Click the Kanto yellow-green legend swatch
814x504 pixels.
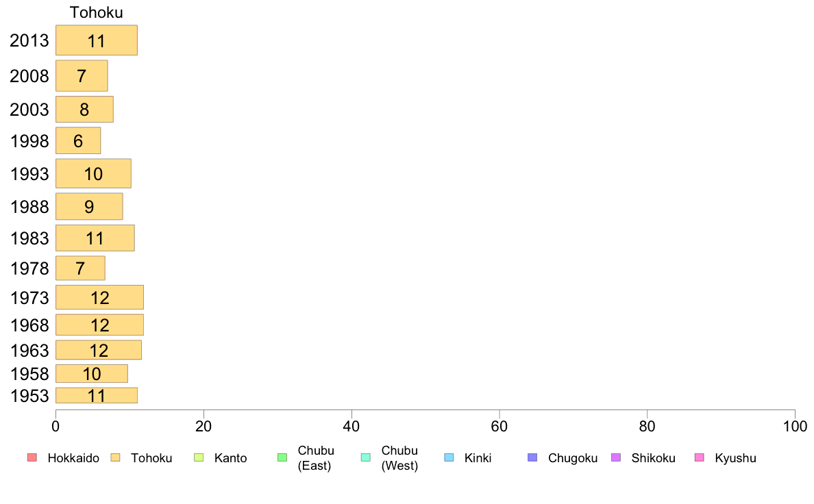point(199,457)
